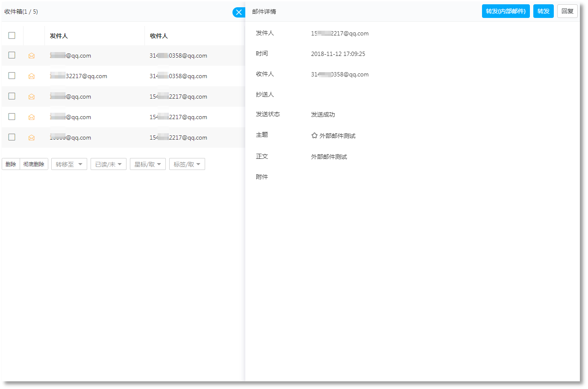Click the 转发(内部邮件) button
Image resolution: width=588 pixels, height=389 pixels.
pyautogui.click(x=506, y=11)
